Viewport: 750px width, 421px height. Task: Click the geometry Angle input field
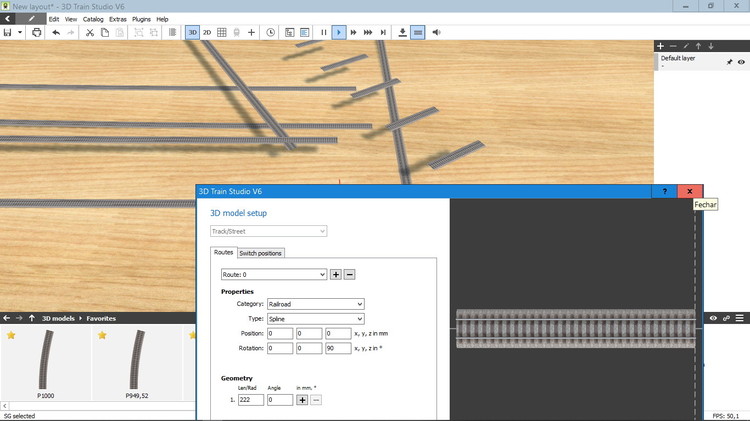click(280, 399)
